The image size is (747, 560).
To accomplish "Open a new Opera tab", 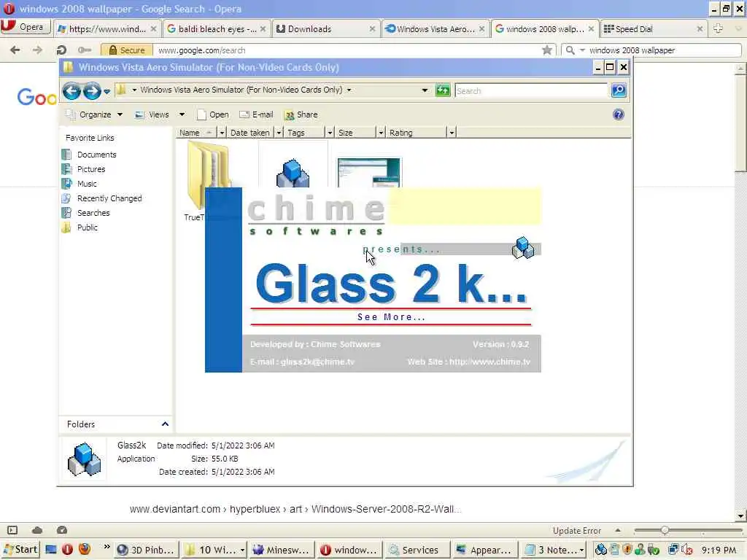I will coord(718,28).
